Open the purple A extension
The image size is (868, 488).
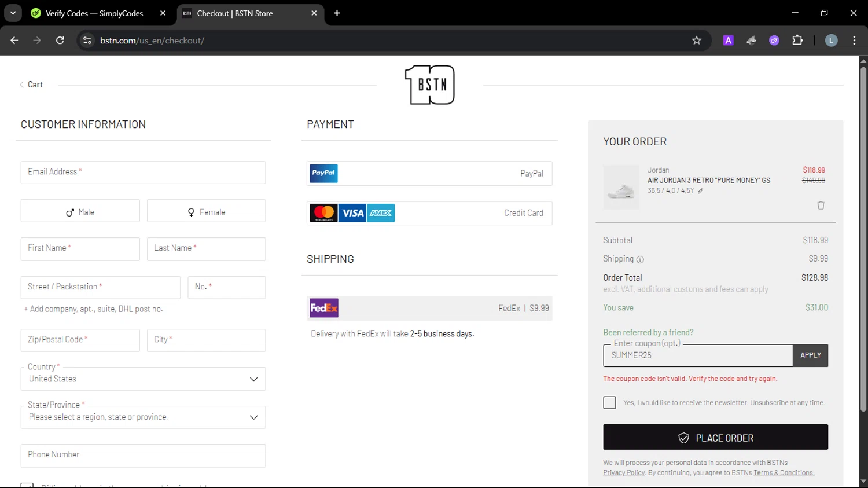(729, 41)
